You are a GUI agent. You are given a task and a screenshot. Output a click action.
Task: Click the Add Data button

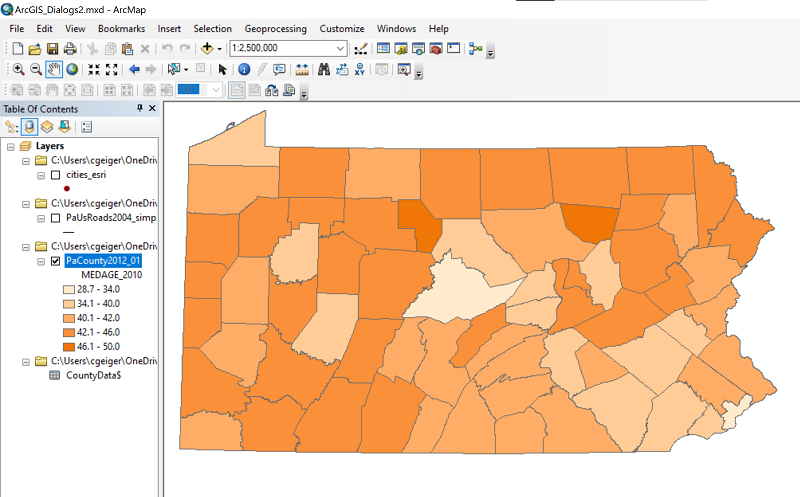208,48
